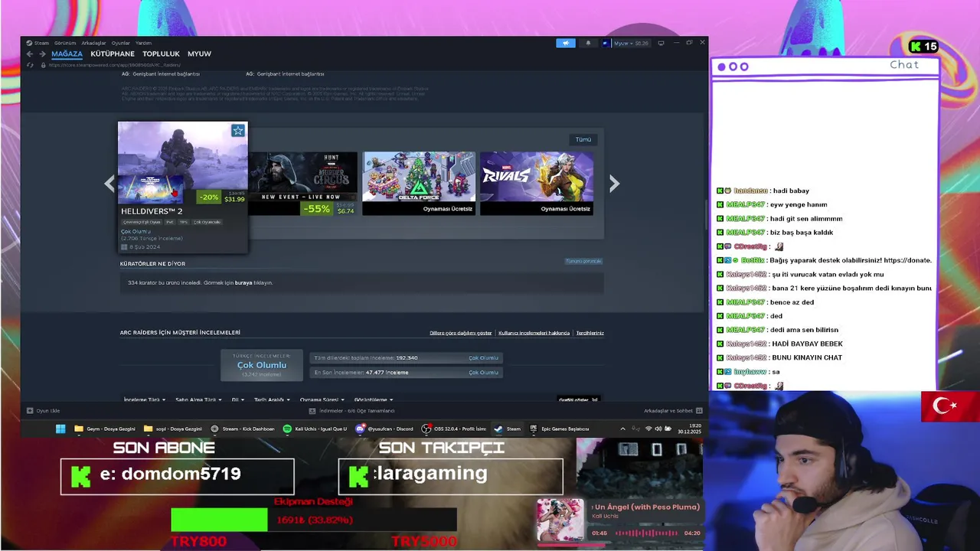Click the Tümü button above game carousel

583,139
